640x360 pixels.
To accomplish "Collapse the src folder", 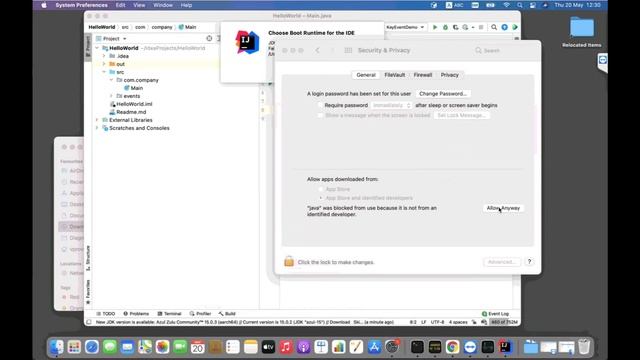I will coord(104,72).
